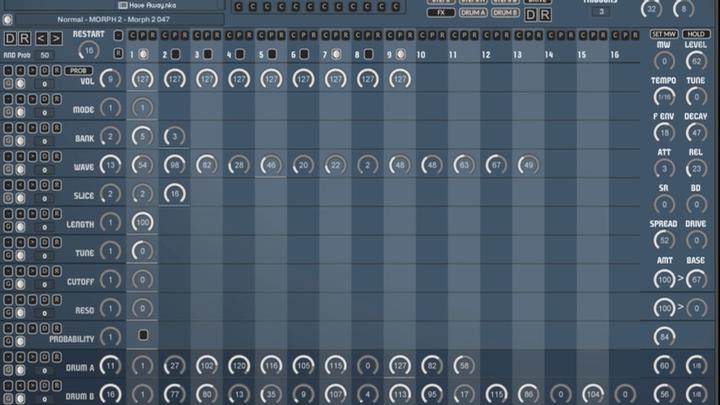
Task: Click the step 1 R button
Action: 152,35
